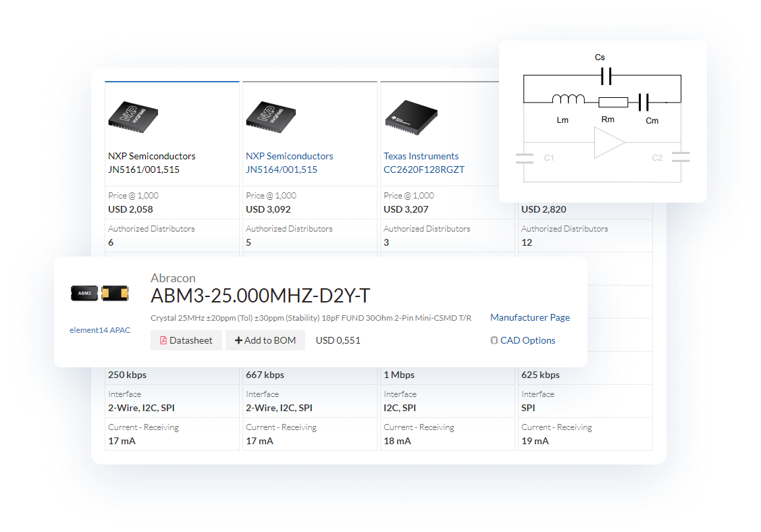Click the amplifier triangle symbol in schematic
This screenshot has width=761, height=532.
(x=608, y=144)
